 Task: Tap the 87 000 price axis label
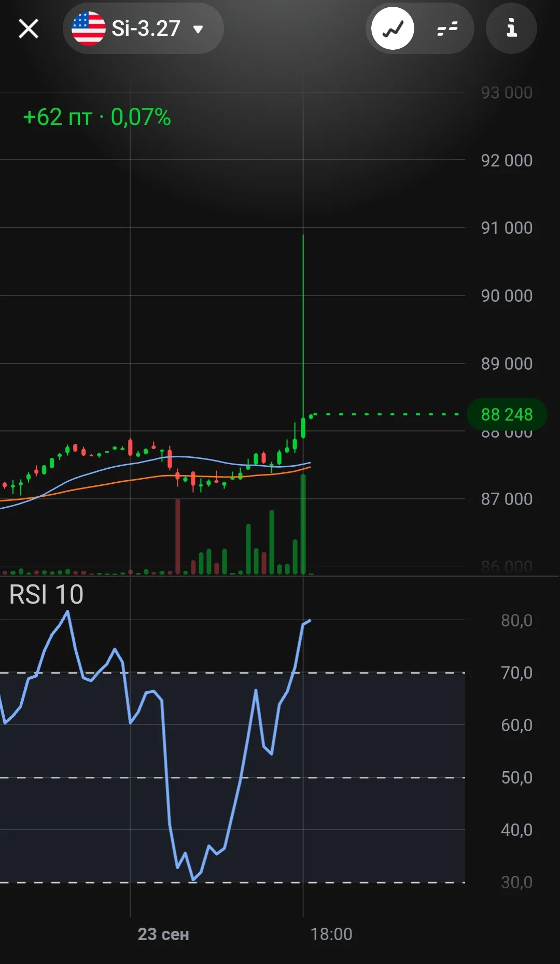pyautogui.click(x=507, y=499)
